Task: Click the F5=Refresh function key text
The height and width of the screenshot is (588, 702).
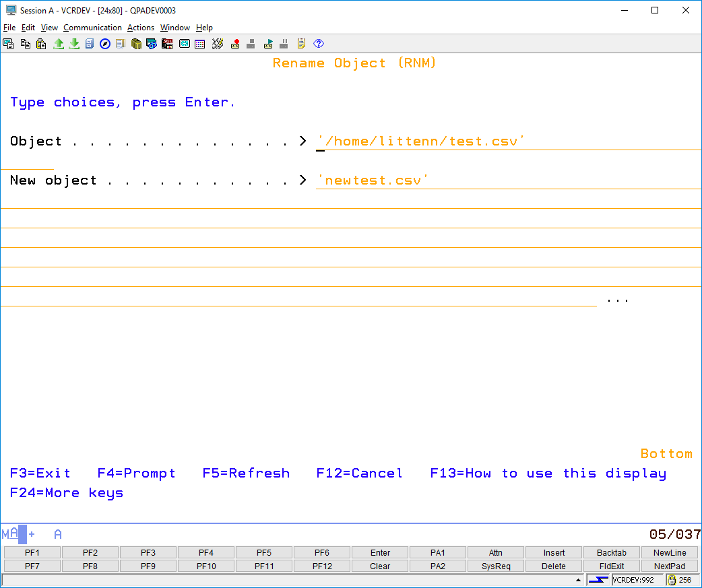Action: click(246, 473)
